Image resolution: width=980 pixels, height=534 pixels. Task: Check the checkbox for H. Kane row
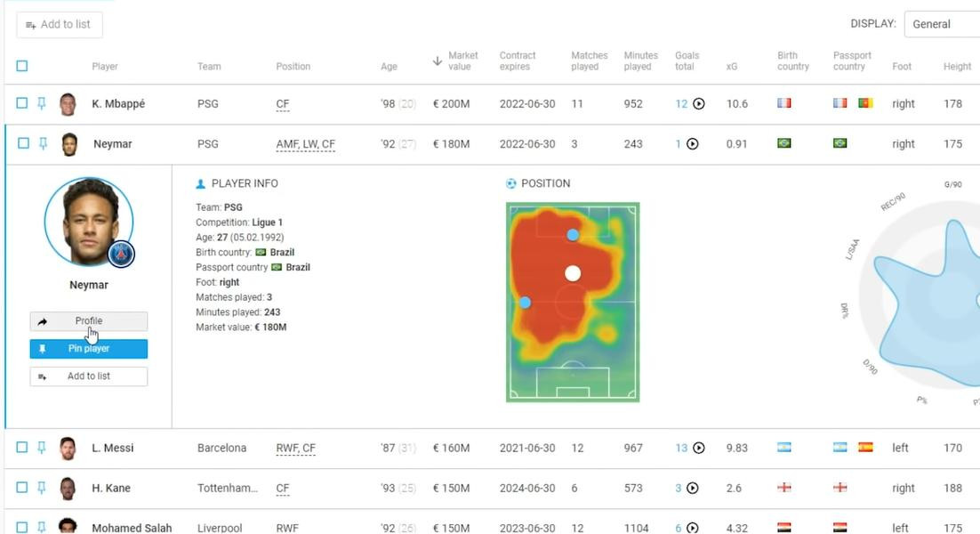(22, 487)
